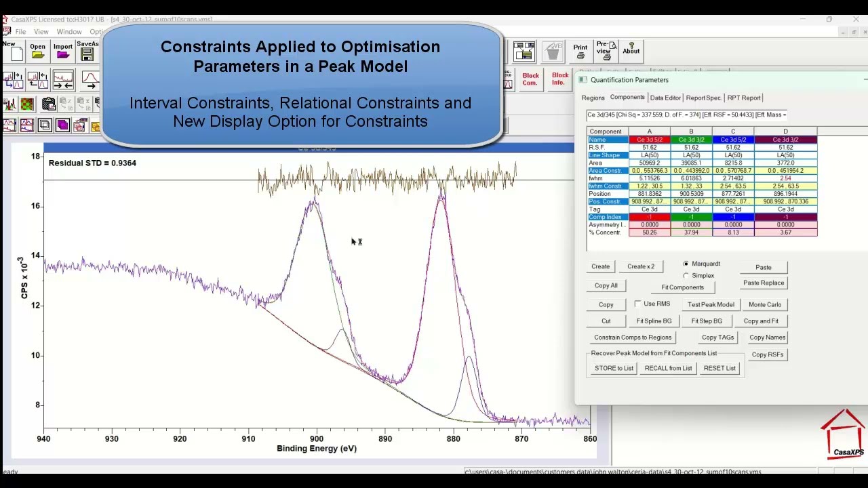The width and height of the screenshot is (868, 488).
Task: Click the Test Peak Model button
Action: 711,304
